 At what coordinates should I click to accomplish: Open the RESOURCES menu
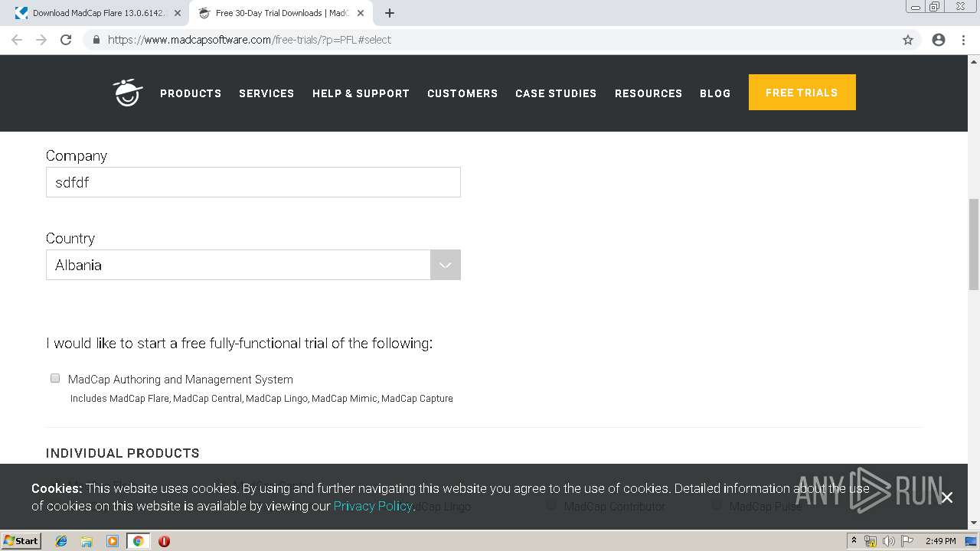tap(648, 93)
